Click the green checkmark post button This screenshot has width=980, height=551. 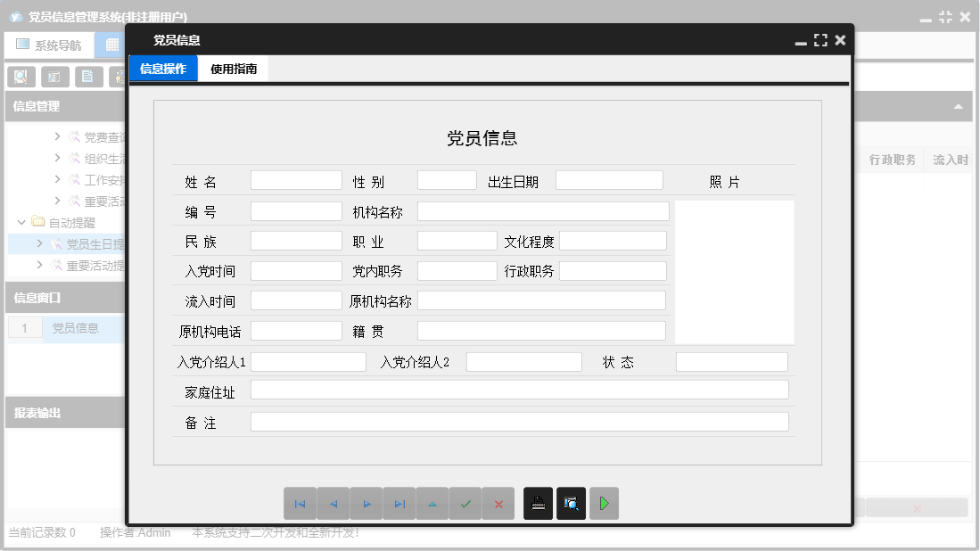click(465, 504)
